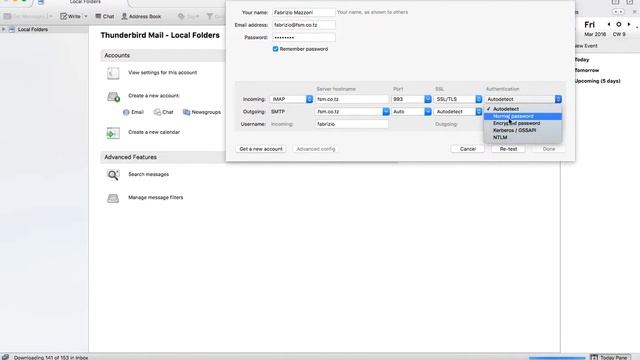Click the Chat account bubble icon

pyautogui.click(x=157, y=112)
